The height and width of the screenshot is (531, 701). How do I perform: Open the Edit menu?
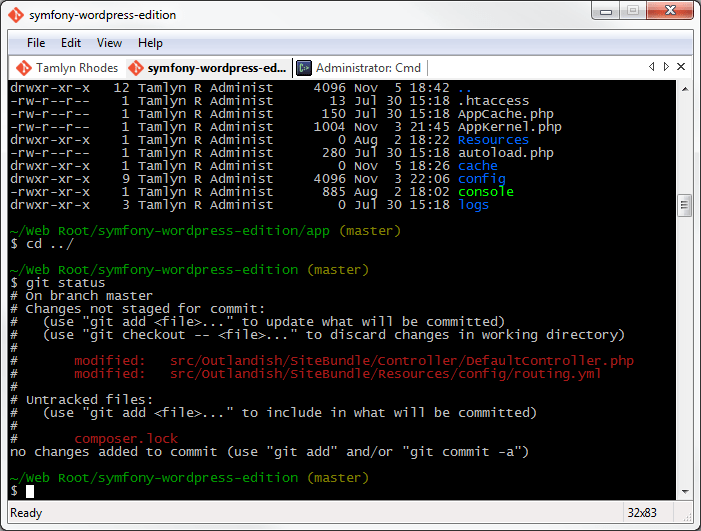pos(71,43)
